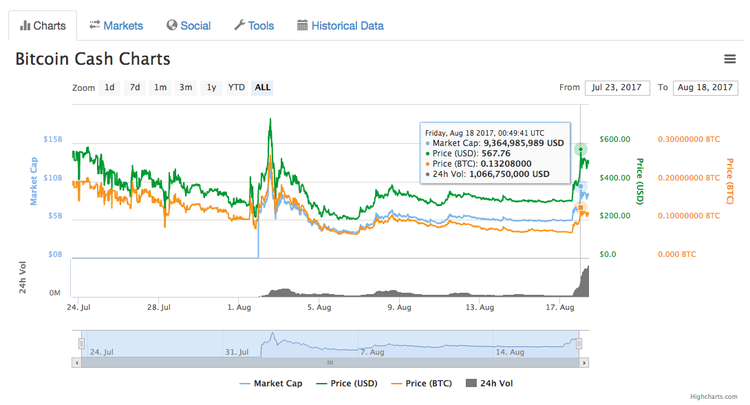750x405 pixels.
Task: Click the navigator left scroll arrow
Action: point(77,363)
